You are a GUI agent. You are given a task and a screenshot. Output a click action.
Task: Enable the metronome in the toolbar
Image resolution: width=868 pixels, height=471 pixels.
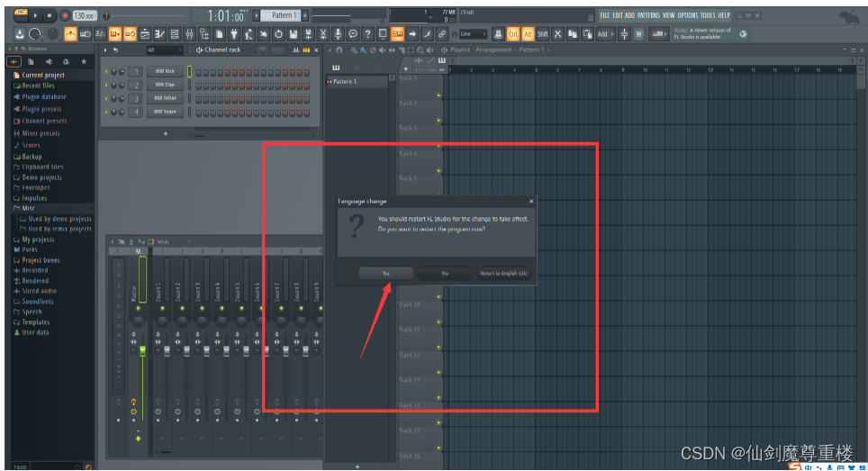(x=70, y=33)
